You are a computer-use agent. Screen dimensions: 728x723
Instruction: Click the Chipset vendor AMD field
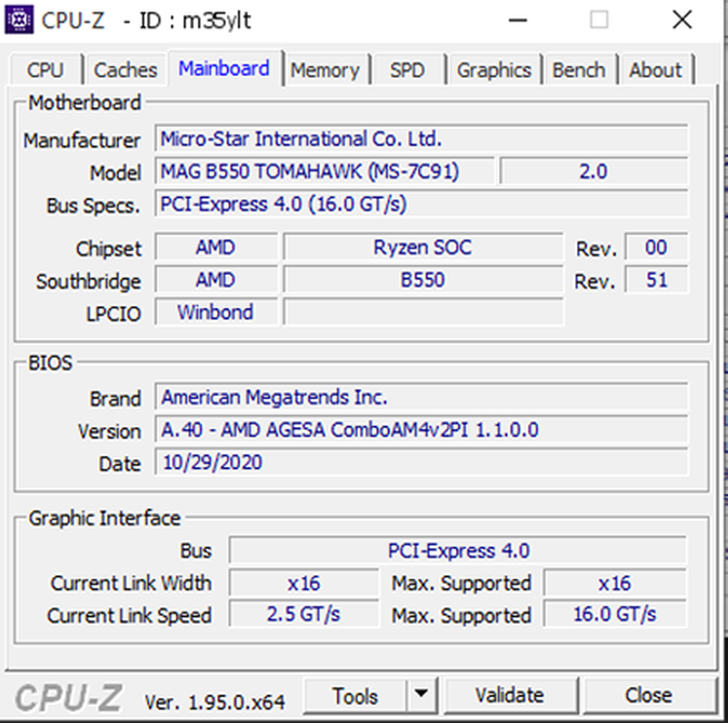point(216,247)
